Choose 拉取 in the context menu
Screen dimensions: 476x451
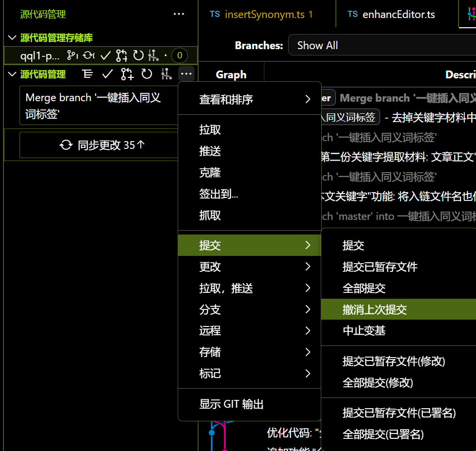[210, 130]
